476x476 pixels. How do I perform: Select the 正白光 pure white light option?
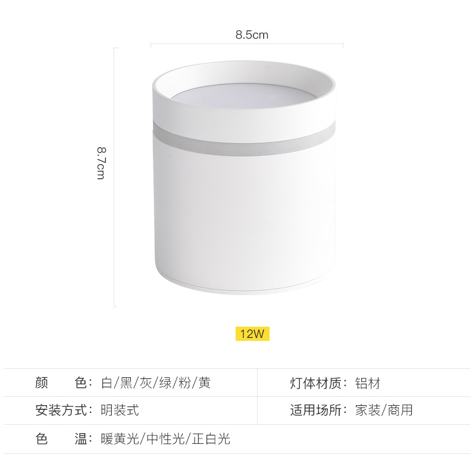tap(211, 439)
